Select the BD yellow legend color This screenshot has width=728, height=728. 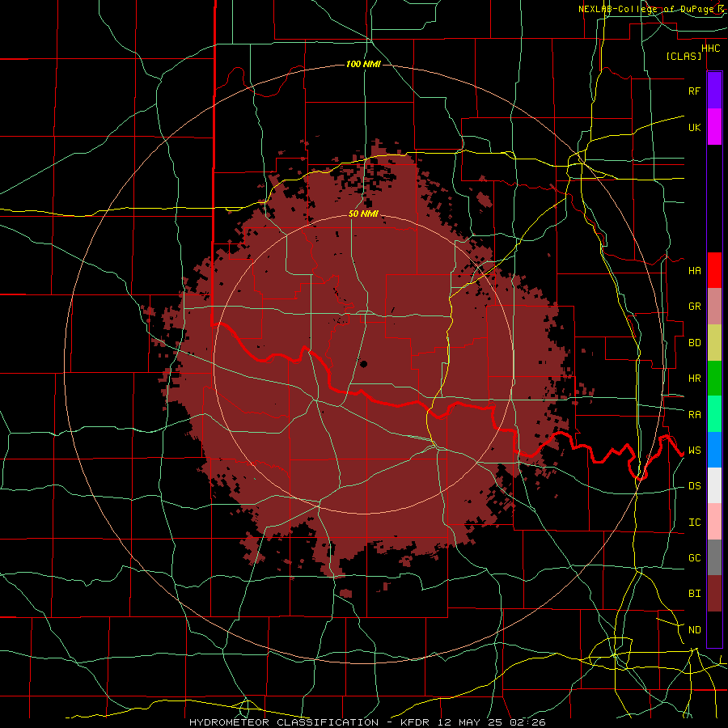714,342
